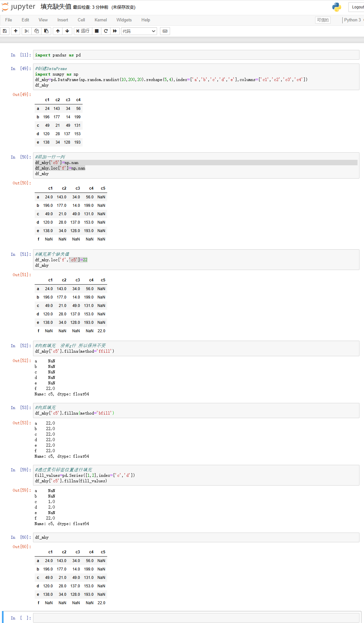The width and height of the screenshot is (364, 623).
Task: Click the Jupyter logo
Action: click(x=18, y=7)
